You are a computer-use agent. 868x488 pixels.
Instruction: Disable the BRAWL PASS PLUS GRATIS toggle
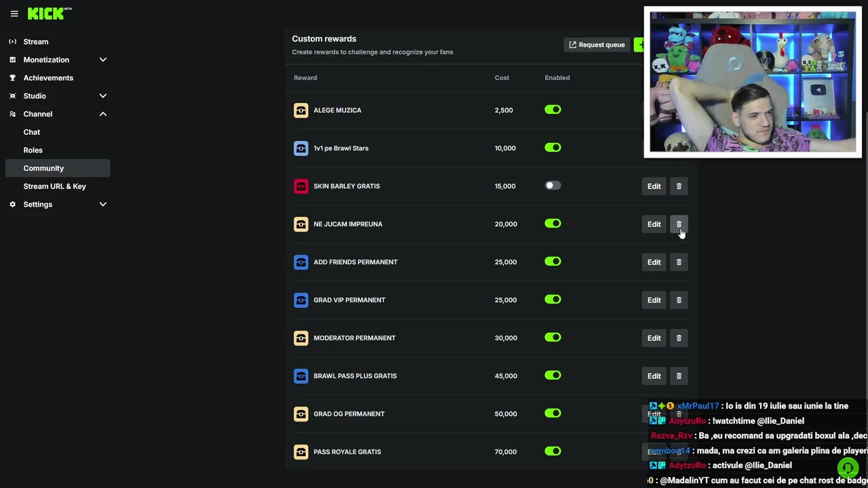(553, 375)
